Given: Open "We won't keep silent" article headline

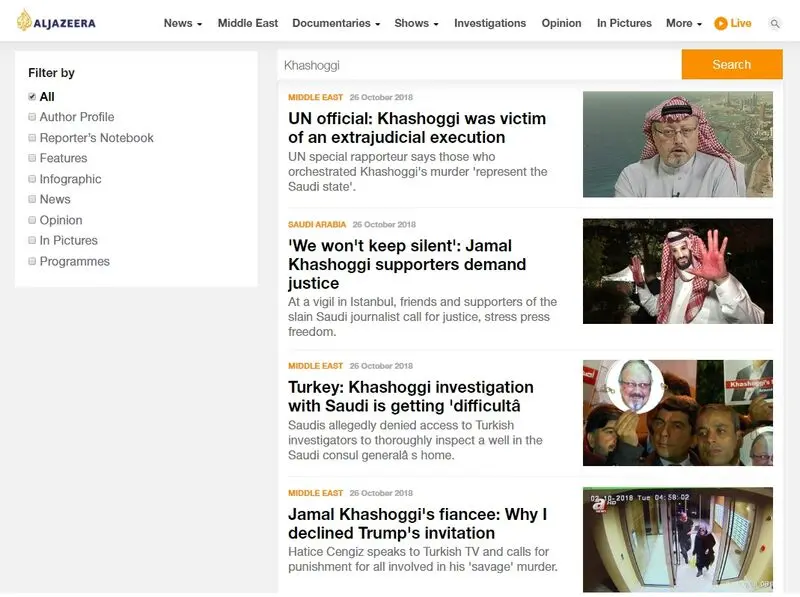Looking at the screenshot, I should click(x=407, y=264).
